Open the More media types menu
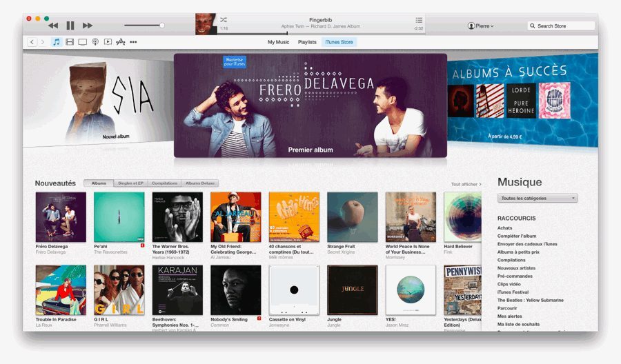Screen dimensions: 621x364 click(x=133, y=42)
